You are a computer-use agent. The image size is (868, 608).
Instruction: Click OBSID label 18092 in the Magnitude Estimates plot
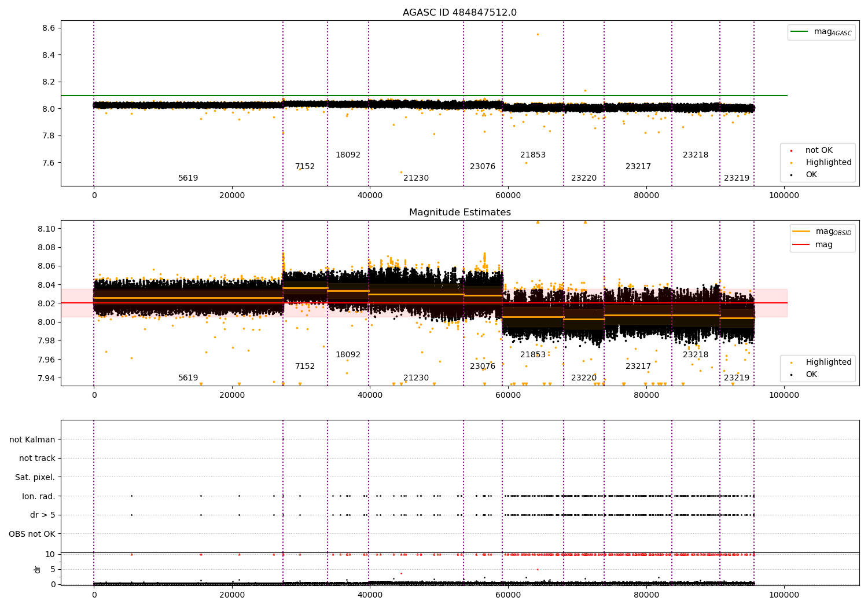348,355
